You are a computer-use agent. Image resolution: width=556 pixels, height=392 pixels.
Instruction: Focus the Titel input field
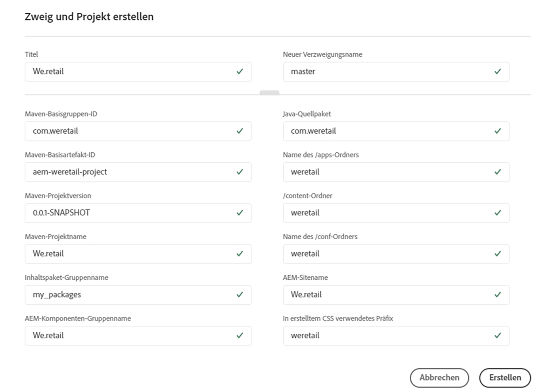click(131, 72)
